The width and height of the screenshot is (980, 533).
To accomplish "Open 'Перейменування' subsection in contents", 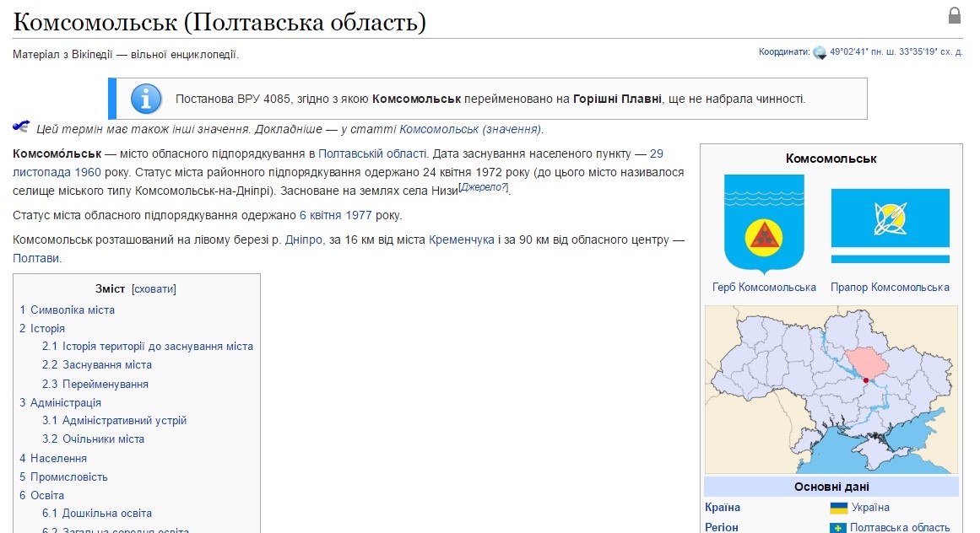I will point(106,384).
